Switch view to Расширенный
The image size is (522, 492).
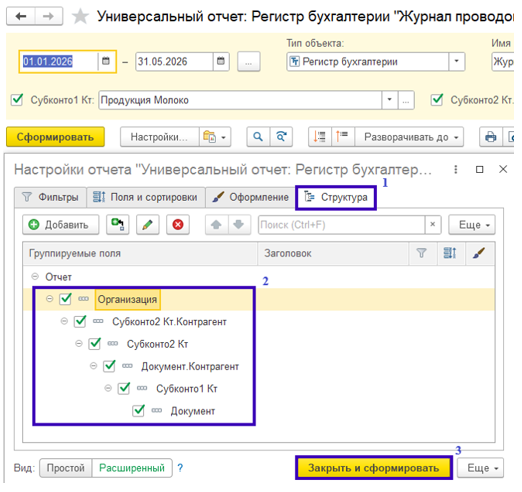(x=132, y=468)
